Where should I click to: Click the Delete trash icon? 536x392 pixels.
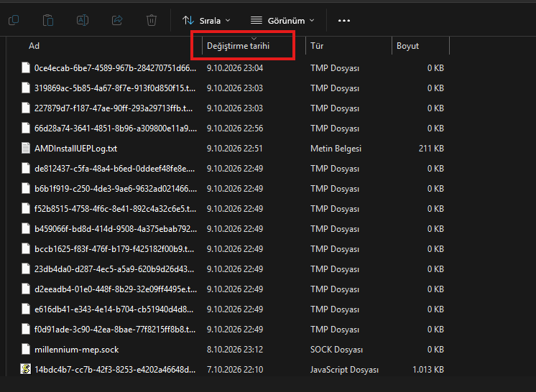pyautogui.click(x=152, y=20)
